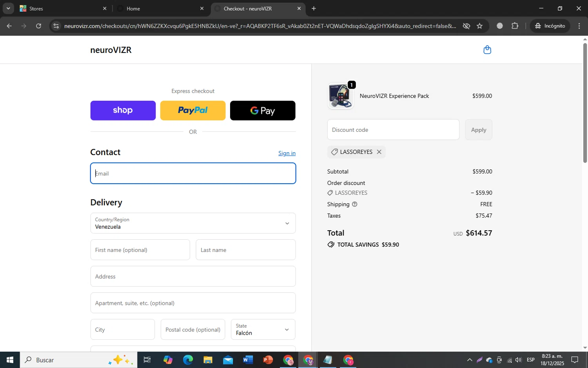Click the taskbar Buscar search box
The height and width of the screenshot is (368, 588).
(x=78, y=360)
